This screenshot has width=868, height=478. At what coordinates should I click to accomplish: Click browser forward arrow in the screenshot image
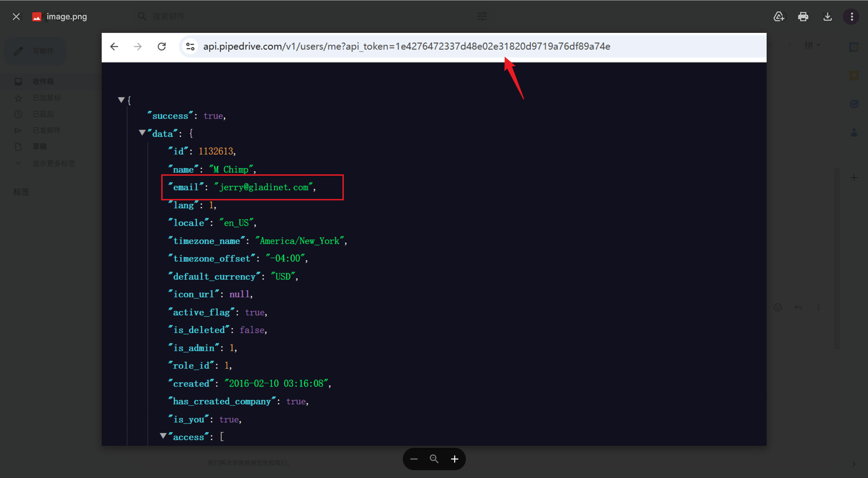[138, 46]
